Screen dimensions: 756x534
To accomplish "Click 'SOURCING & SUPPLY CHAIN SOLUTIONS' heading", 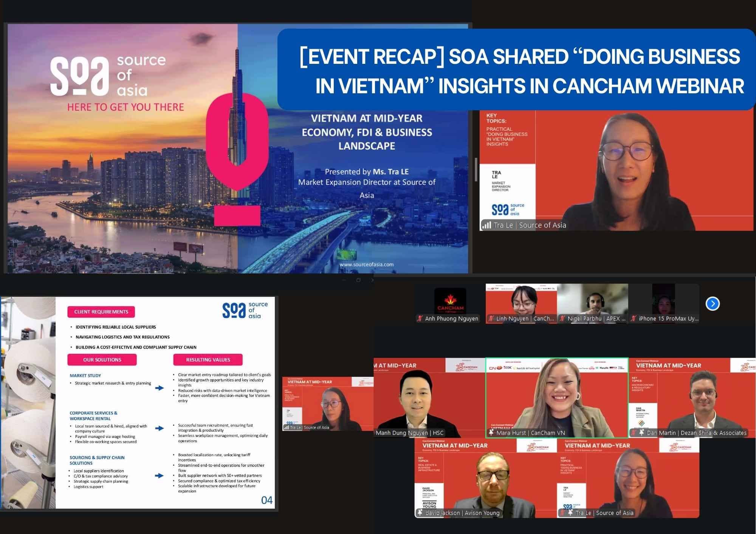I will coord(97,460).
